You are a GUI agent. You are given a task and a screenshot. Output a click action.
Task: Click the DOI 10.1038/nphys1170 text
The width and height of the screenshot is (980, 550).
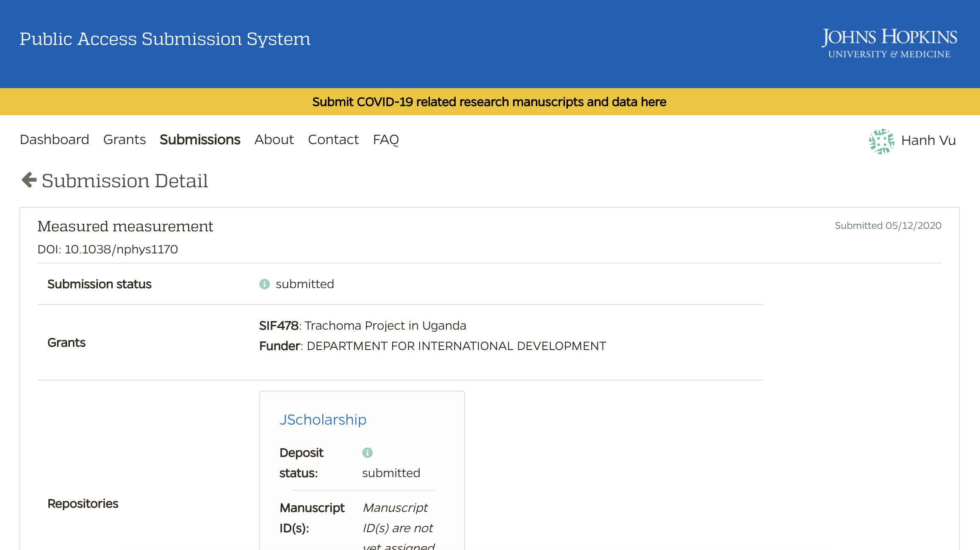click(108, 249)
